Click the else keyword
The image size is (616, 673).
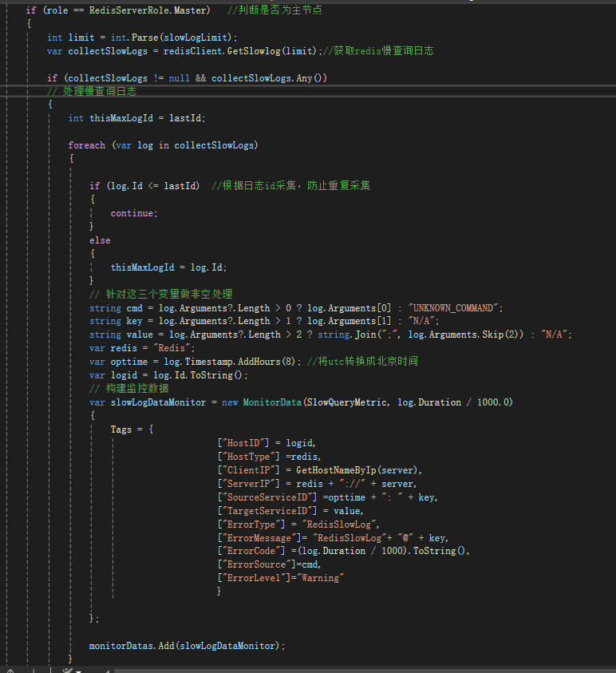click(100, 240)
